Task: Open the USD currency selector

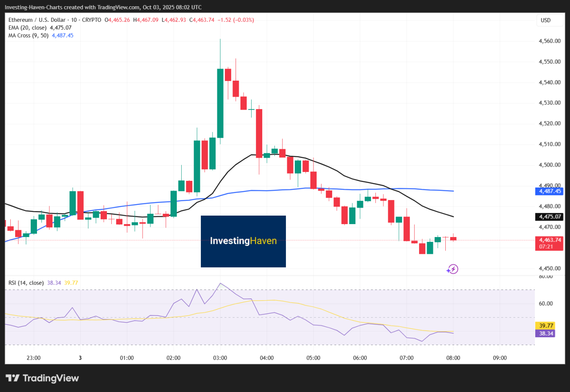Action: point(546,20)
